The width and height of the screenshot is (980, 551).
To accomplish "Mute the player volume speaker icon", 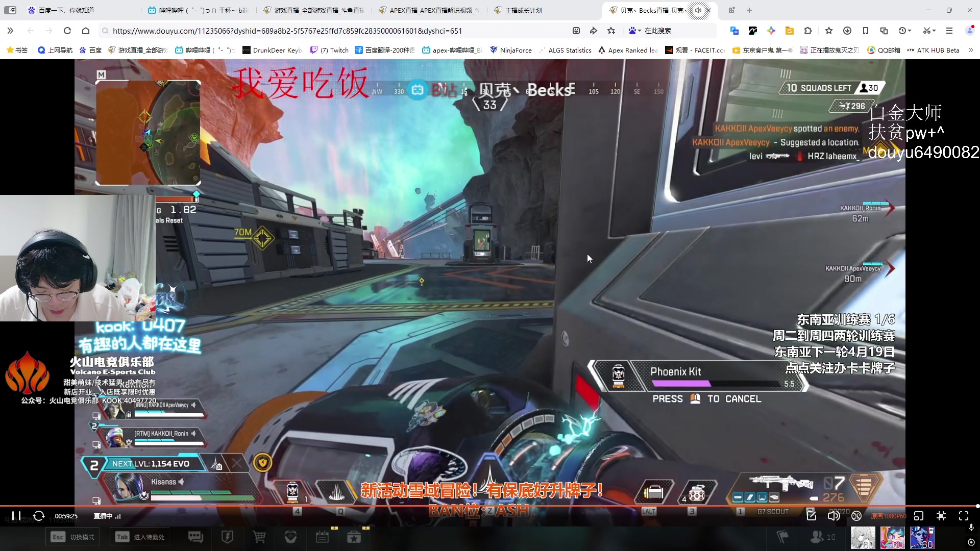I will 834,516.
